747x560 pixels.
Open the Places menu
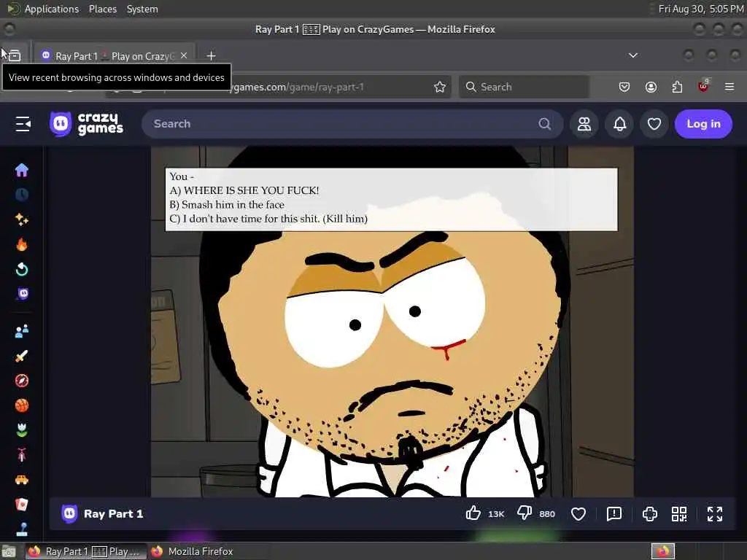click(102, 9)
